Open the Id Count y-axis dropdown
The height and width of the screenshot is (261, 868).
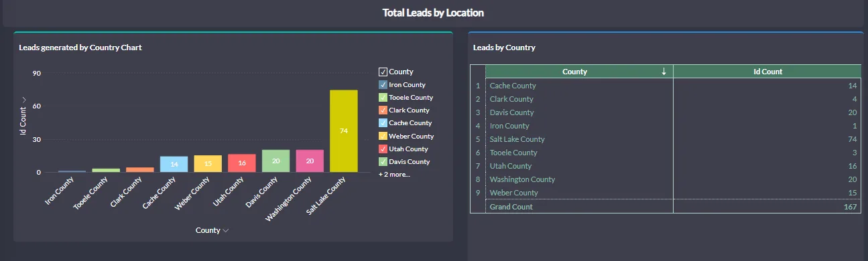(23, 116)
